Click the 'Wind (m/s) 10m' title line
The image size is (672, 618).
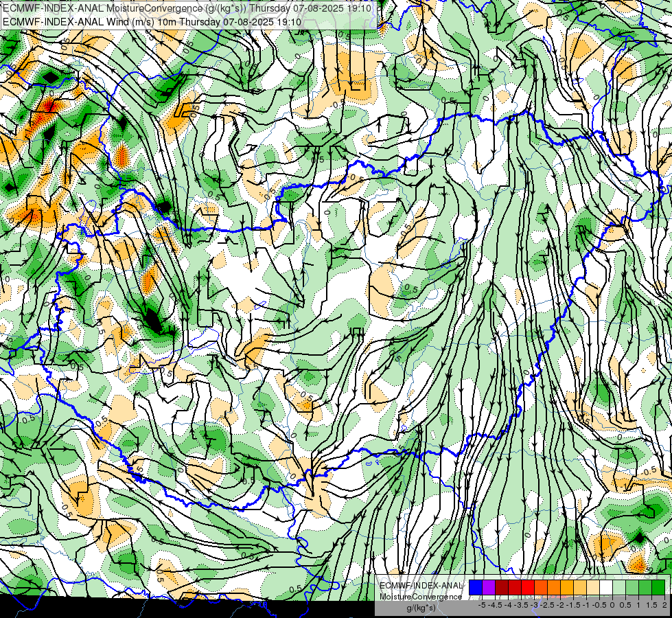coord(152,22)
